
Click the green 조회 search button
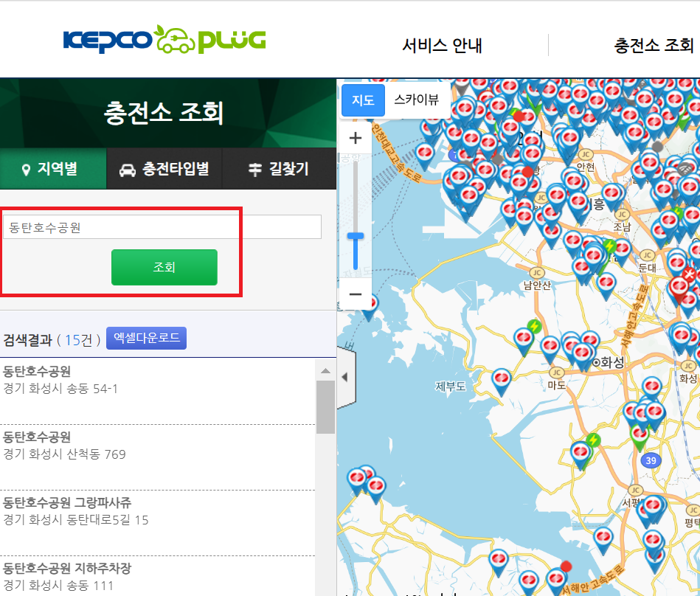tap(164, 267)
